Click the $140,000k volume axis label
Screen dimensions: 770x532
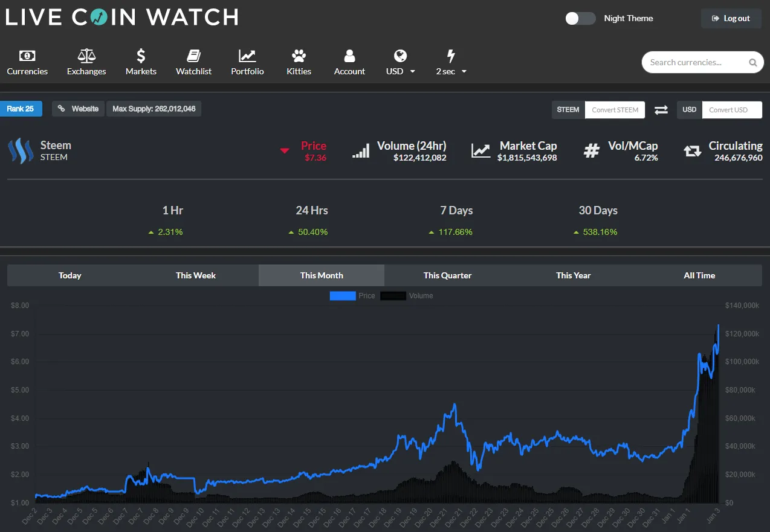[x=743, y=306]
